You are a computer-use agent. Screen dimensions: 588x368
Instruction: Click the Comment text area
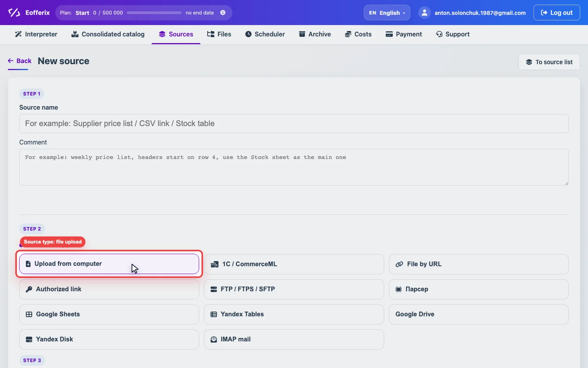click(x=294, y=167)
